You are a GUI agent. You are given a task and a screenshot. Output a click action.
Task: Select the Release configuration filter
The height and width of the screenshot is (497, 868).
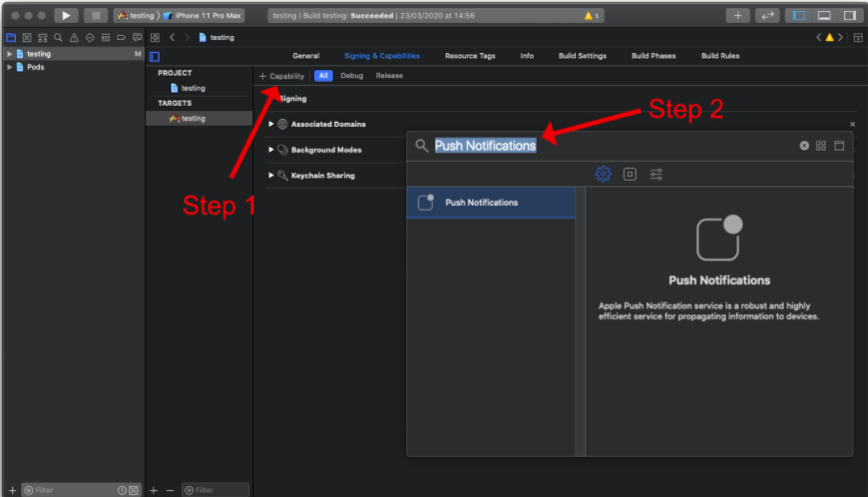click(x=389, y=76)
